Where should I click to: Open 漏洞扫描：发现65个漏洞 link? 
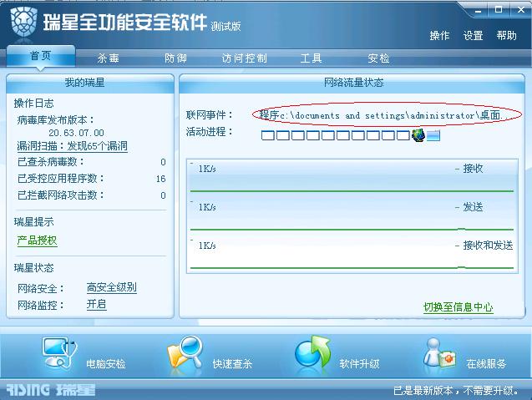[73, 146]
